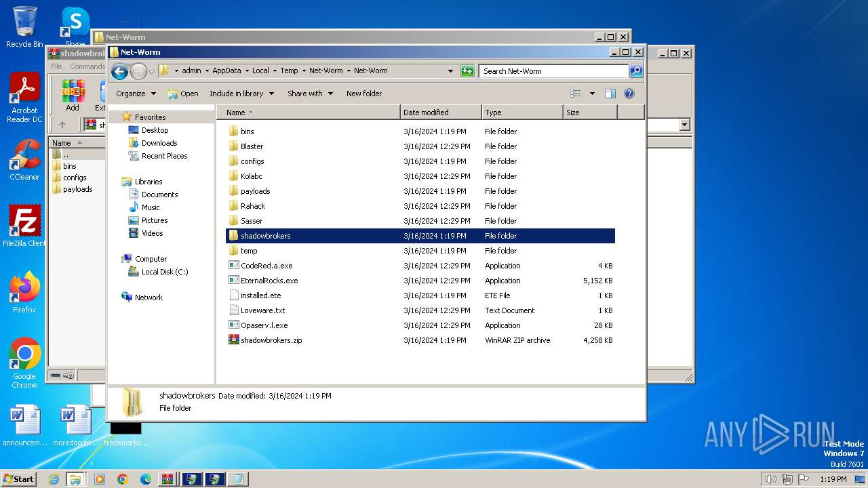Open the Music library
The width and height of the screenshot is (868, 488).
tap(151, 207)
